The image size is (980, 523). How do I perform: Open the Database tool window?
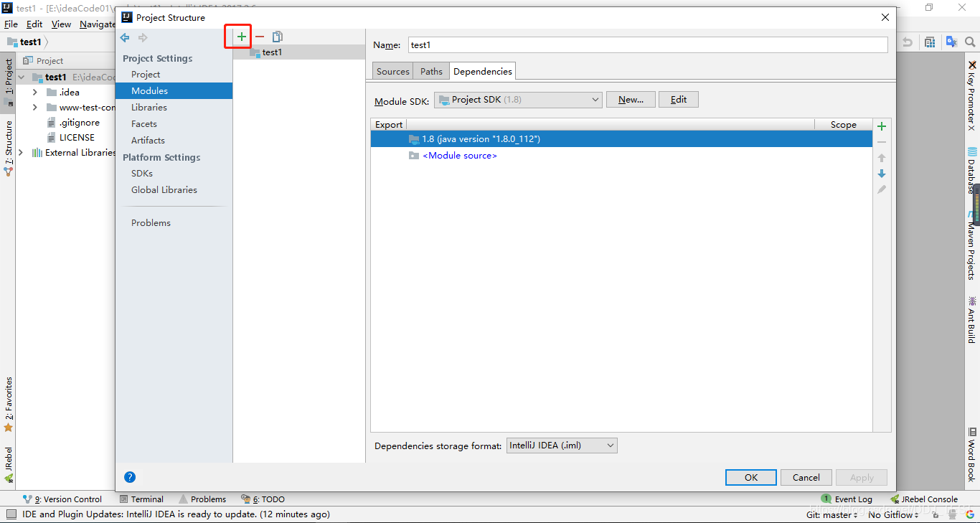point(972,170)
